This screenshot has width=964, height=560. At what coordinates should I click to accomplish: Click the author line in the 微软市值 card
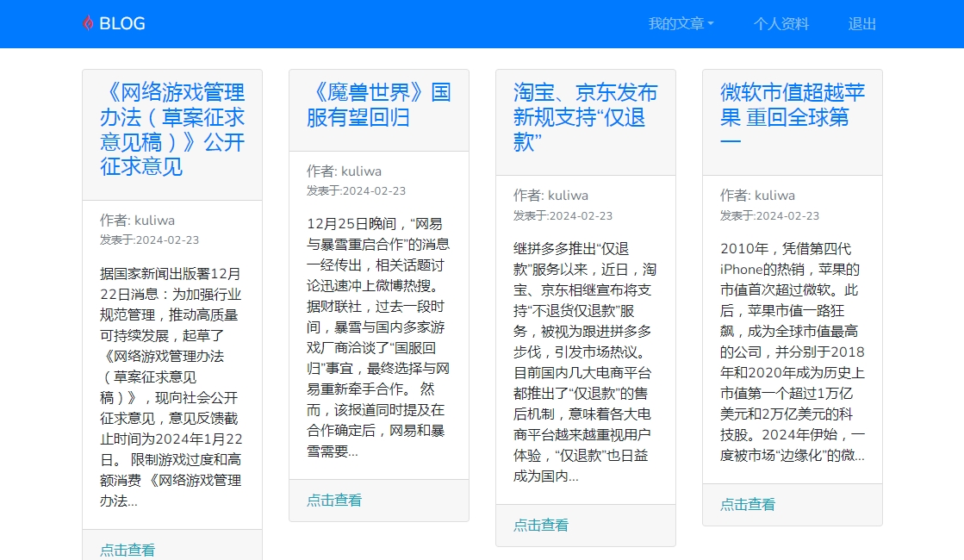coord(757,196)
